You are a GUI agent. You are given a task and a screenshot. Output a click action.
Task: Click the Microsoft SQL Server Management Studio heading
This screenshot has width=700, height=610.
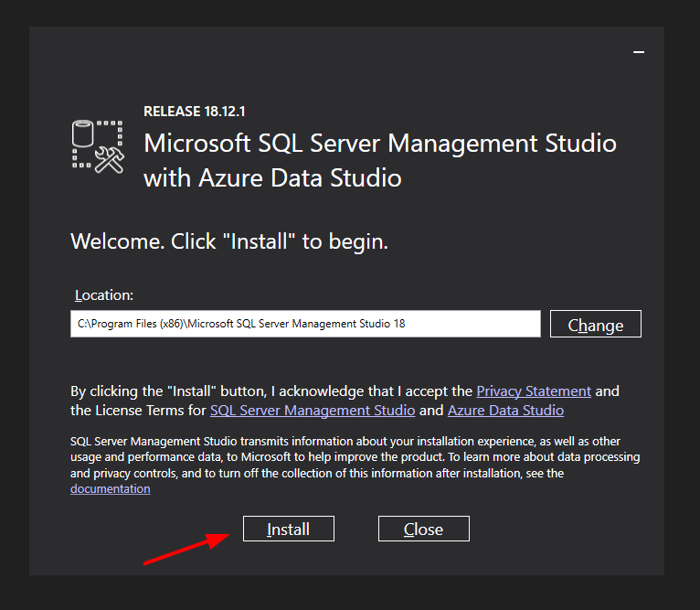pyautogui.click(x=380, y=144)
